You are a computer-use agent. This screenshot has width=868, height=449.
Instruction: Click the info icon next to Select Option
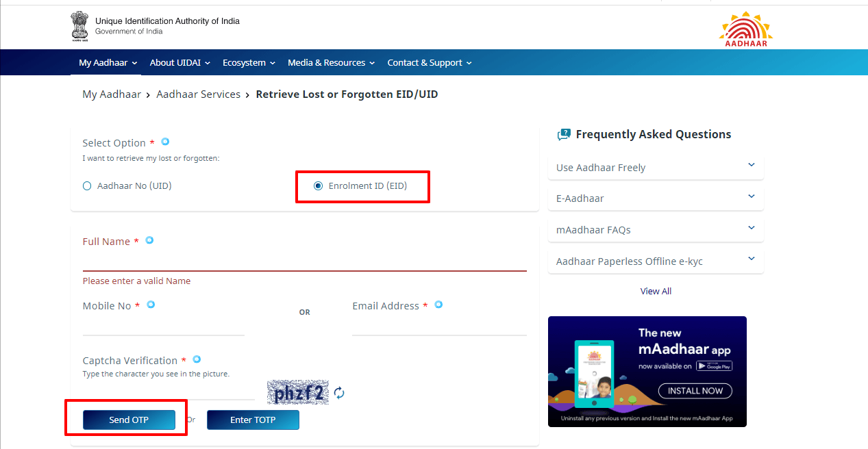point(164,141)
